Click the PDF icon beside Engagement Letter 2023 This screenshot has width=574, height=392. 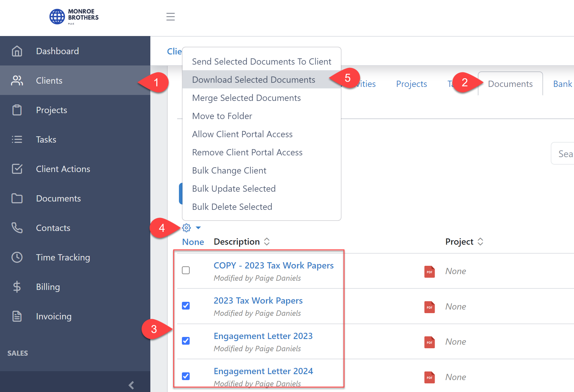[x=429, y=342]
